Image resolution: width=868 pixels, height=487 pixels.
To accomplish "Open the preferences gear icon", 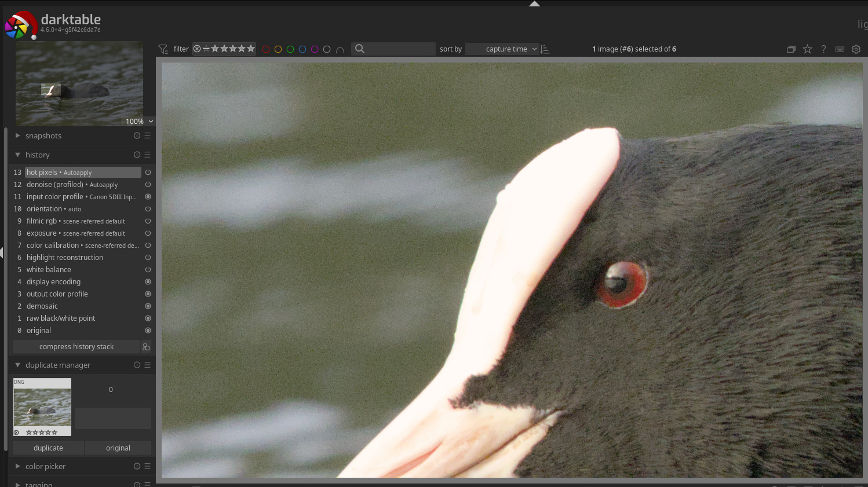I will pos(856,49).
